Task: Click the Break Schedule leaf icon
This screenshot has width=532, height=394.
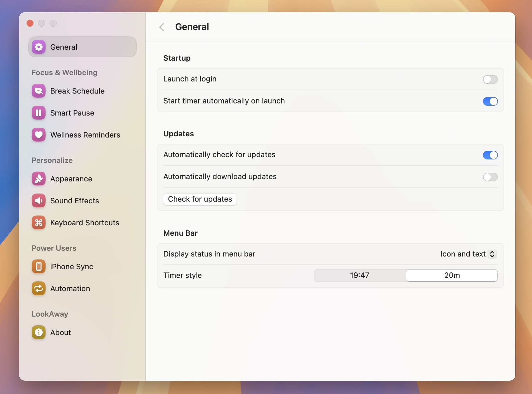Action: coord(39,91)
